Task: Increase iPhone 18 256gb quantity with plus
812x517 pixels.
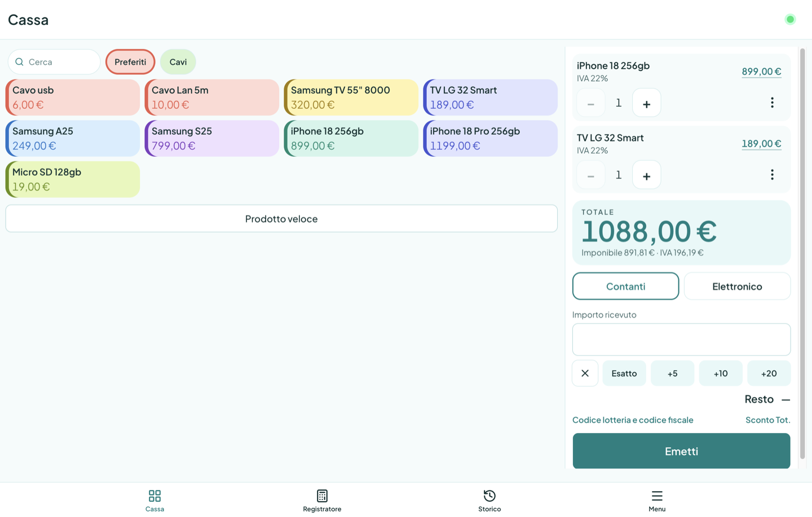Action: point(646,103)
